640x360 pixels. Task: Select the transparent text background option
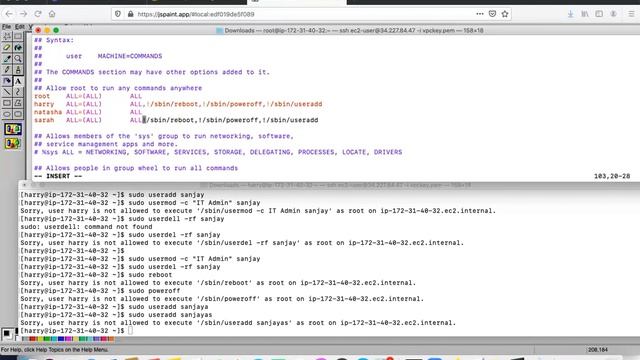tap(13, 143)
